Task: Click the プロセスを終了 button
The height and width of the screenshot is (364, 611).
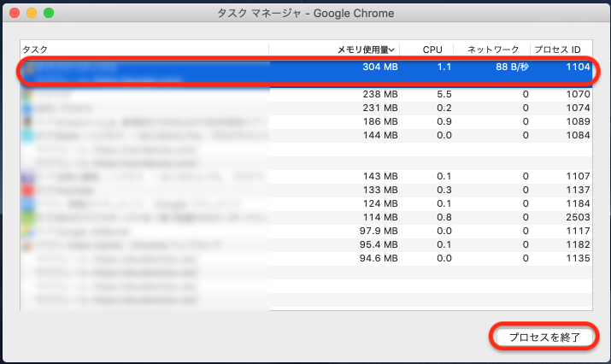Action: pyautogui.click(x=544, y=337)
